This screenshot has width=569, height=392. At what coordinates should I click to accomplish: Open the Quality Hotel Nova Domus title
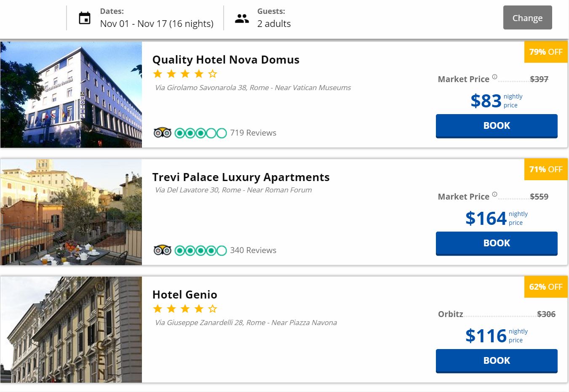click(x=226, y=60)
